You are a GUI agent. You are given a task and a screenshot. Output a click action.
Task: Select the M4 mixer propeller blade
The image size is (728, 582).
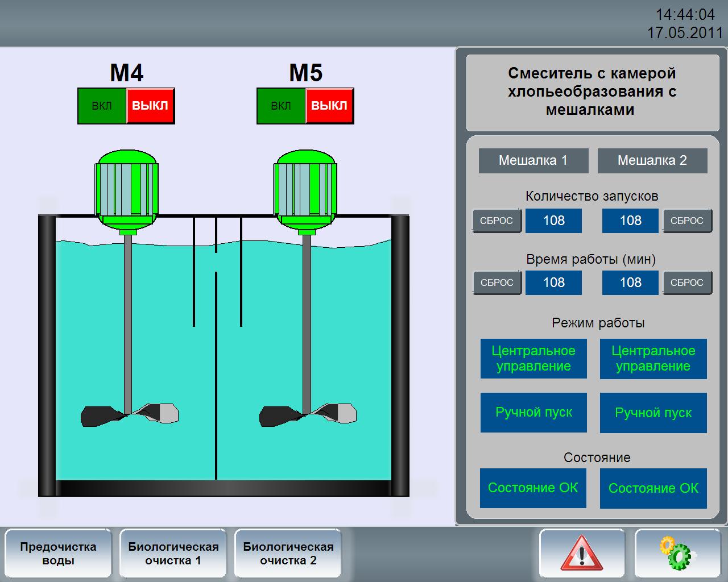[130, 414]
